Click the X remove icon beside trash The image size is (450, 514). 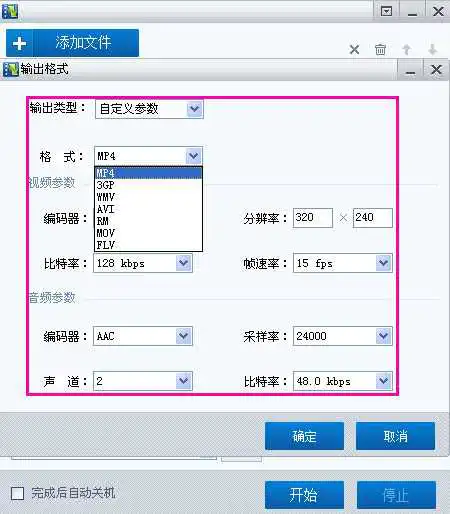pyautogui.click(x=354, y=50)
